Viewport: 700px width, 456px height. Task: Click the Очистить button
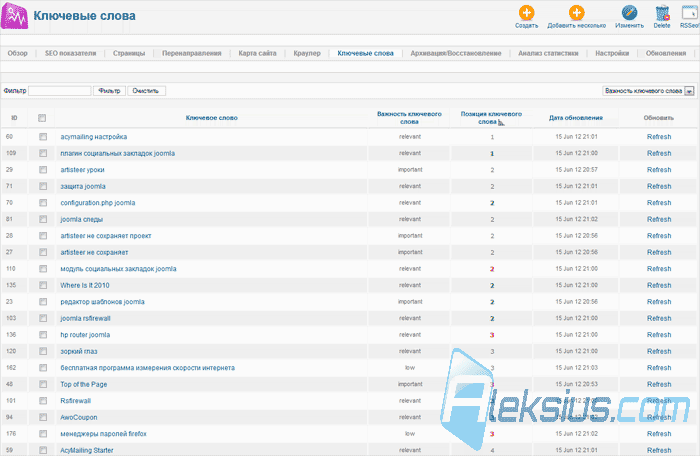pos(146,91)
